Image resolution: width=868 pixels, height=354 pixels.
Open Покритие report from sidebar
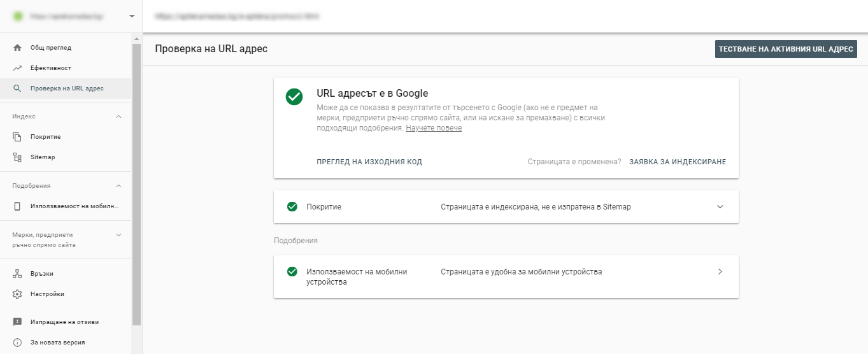click(66, 137)
